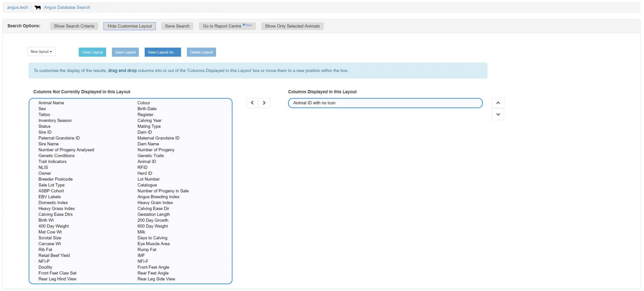
Task: Open Angus Database Search breadcrumb link
Action: click(67, 8)
